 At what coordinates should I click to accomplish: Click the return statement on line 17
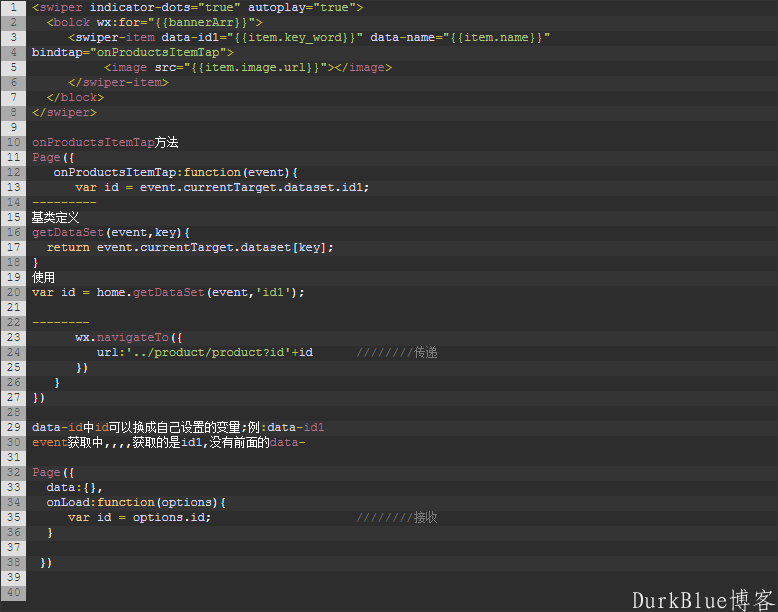click(x=190, y=247)
